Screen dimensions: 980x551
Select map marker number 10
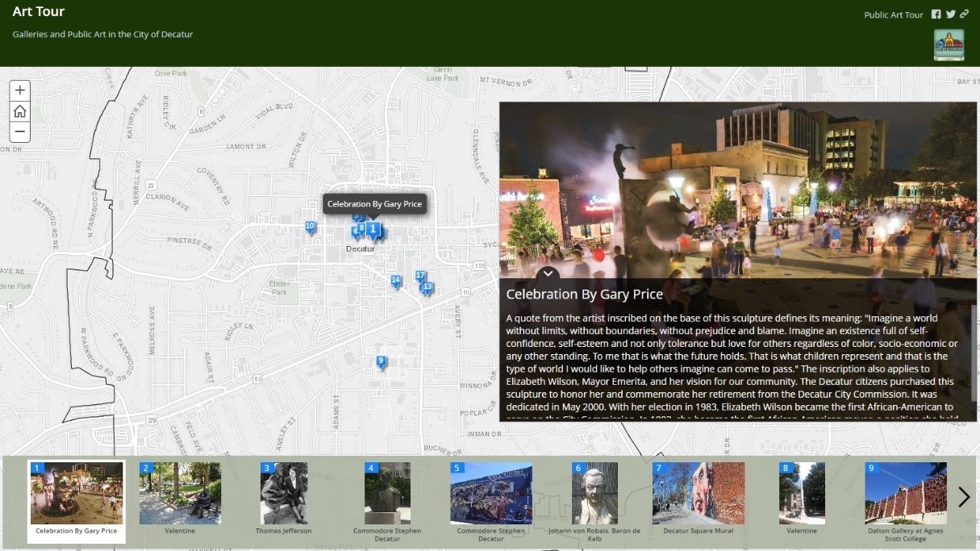coord(310,227)
